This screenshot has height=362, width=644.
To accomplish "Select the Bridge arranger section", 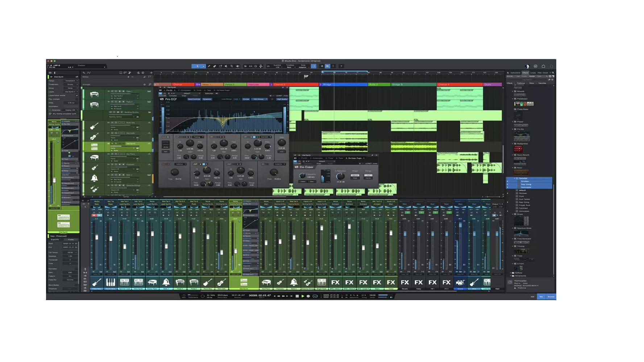I will 345,84.
